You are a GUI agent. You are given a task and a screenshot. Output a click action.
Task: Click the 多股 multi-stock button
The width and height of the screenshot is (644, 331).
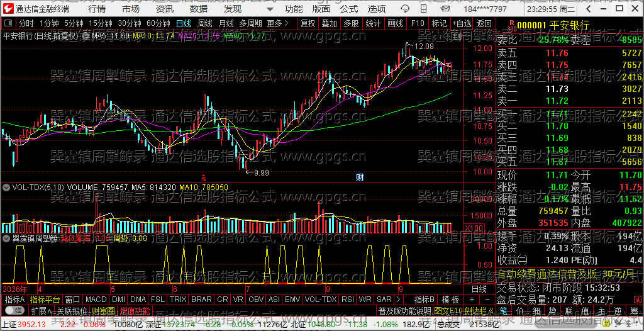tap(351, 23)
